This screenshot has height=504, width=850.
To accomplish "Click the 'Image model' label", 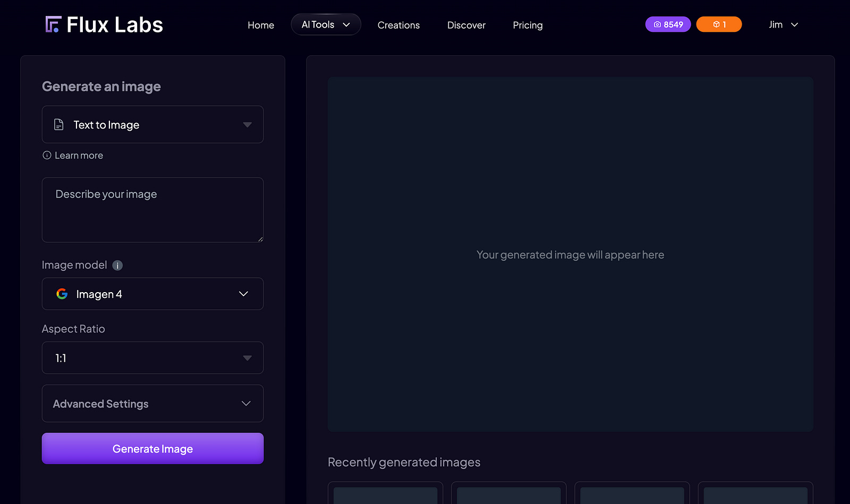I will coord(74,265).
